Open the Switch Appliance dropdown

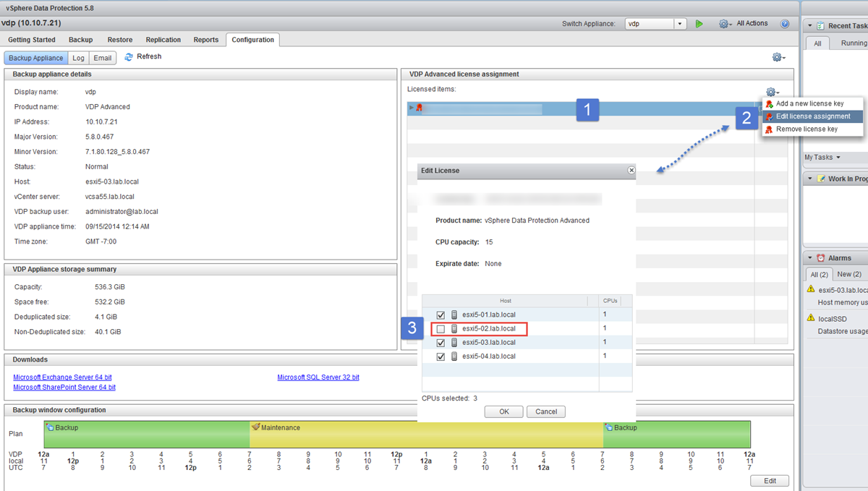[x=680, y=24]
